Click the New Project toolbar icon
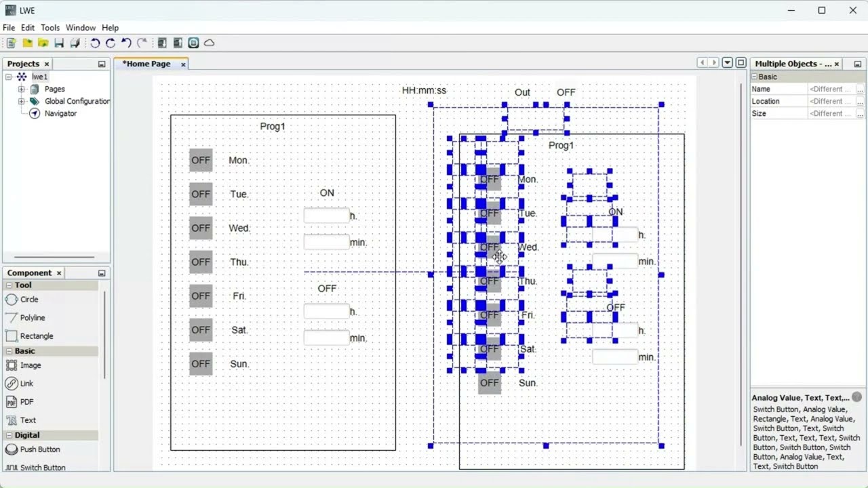The image size is (868, 488). [11, 43]
